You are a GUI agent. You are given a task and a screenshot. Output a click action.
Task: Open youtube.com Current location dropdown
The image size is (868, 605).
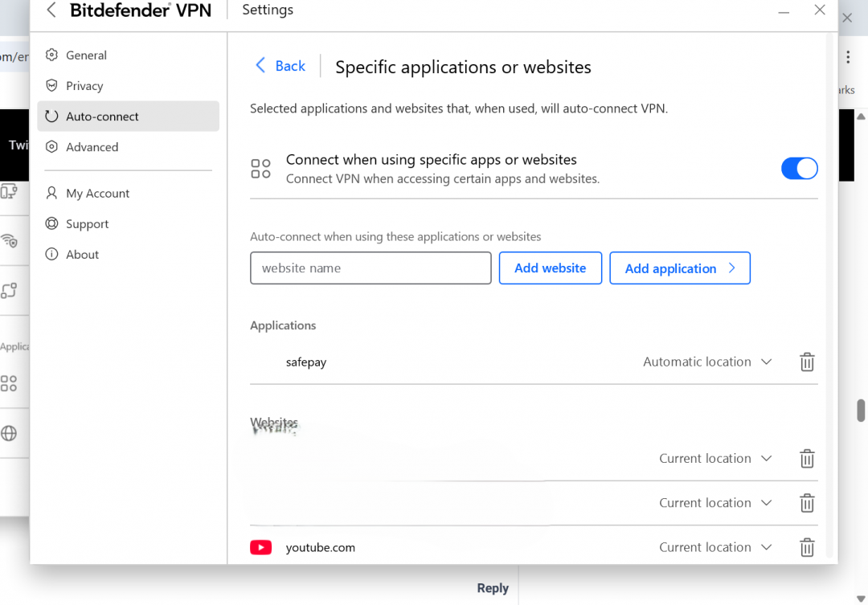(715, 547)
